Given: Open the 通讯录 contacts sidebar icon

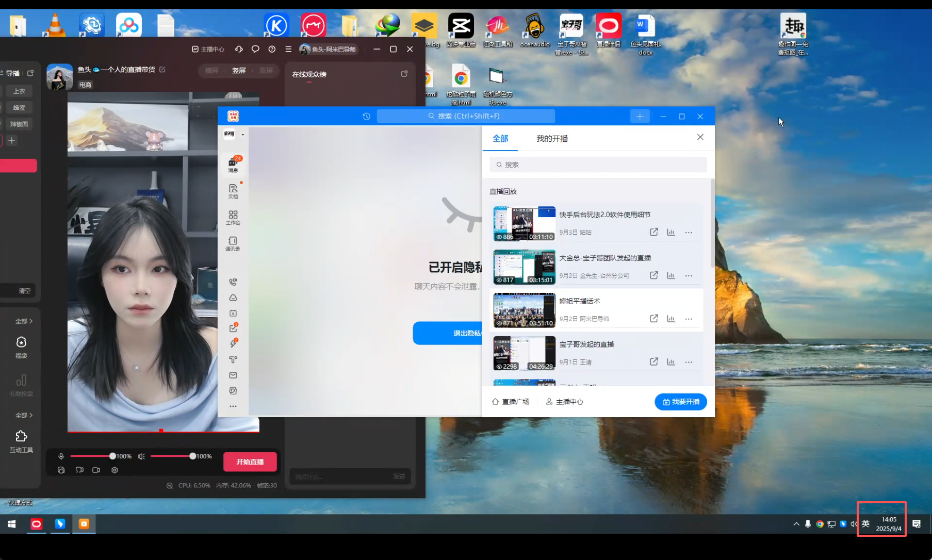Looking at the screenshot, I should [233, 243].
